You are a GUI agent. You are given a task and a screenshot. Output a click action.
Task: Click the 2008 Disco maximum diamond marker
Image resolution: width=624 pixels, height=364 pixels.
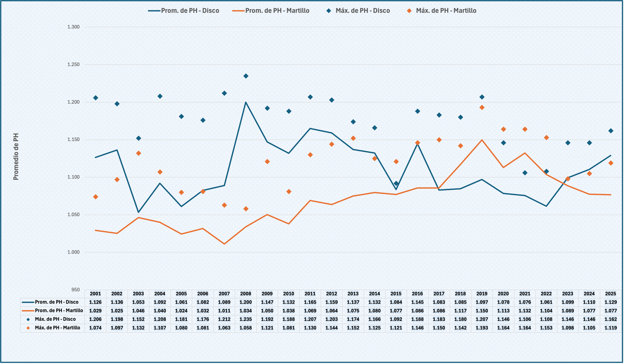point(246,76)
